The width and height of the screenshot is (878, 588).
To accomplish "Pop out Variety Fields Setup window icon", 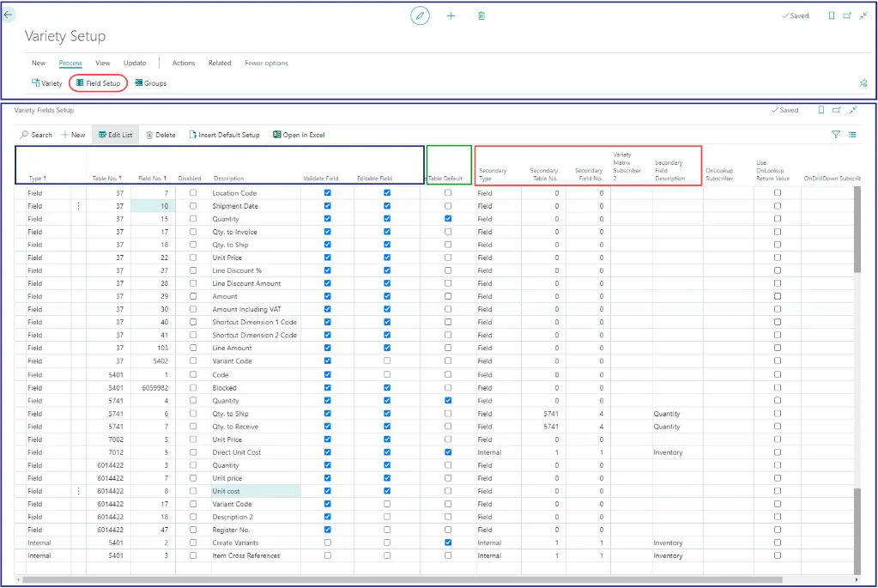I will point(837,111).
